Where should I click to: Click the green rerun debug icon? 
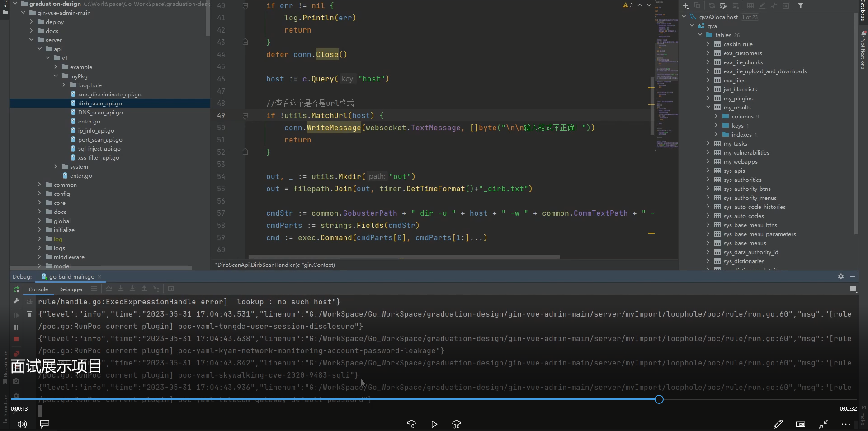[16, 289]
